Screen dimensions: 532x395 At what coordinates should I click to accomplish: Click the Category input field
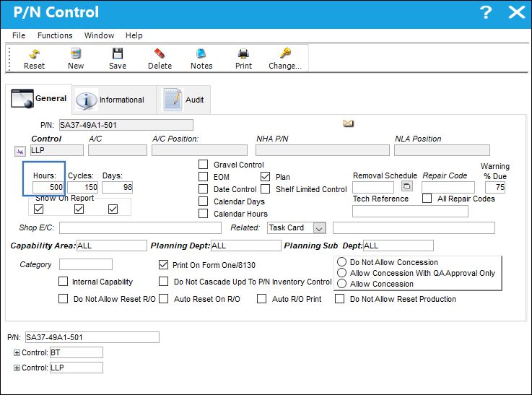tap(85, 264)
